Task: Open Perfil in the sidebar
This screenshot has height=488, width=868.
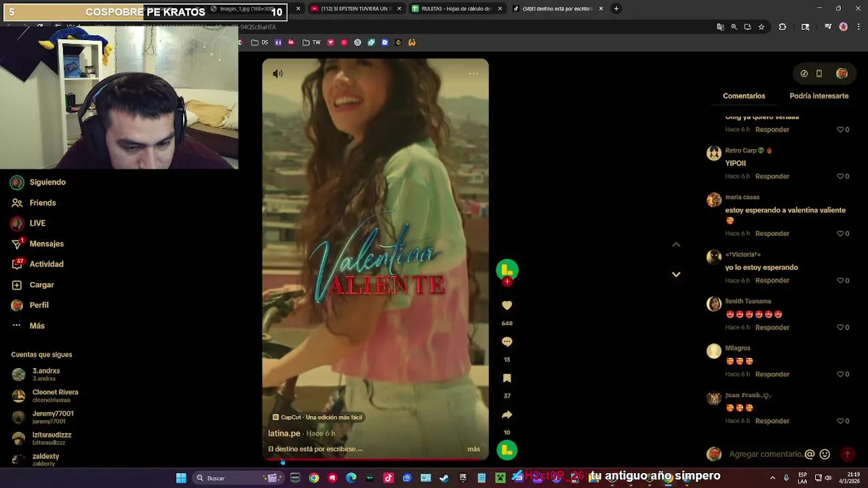Action: point(30,305)
